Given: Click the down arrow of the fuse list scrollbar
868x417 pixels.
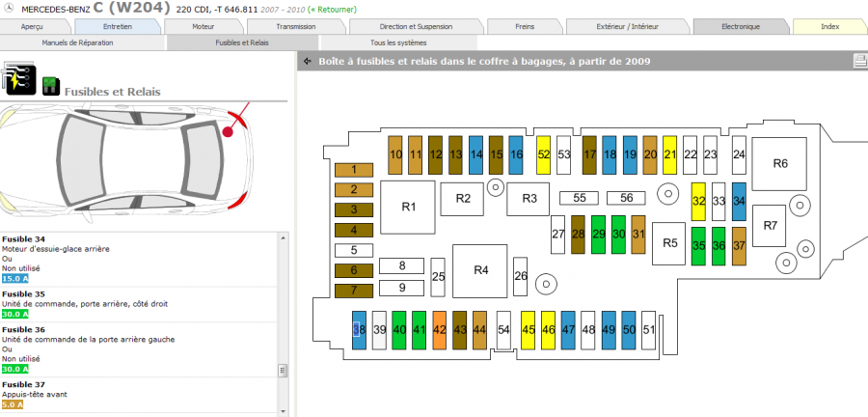Looking at the screenshot, I should coord(283,411).
